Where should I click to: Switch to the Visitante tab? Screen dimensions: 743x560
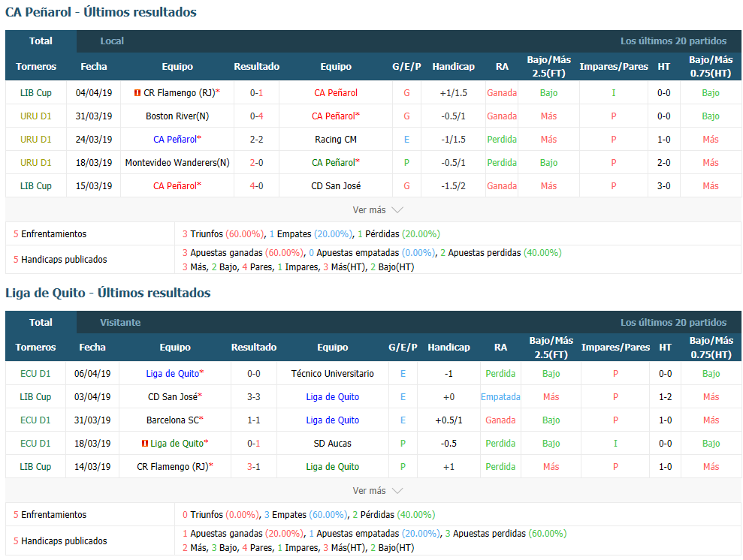pos(120,322)
